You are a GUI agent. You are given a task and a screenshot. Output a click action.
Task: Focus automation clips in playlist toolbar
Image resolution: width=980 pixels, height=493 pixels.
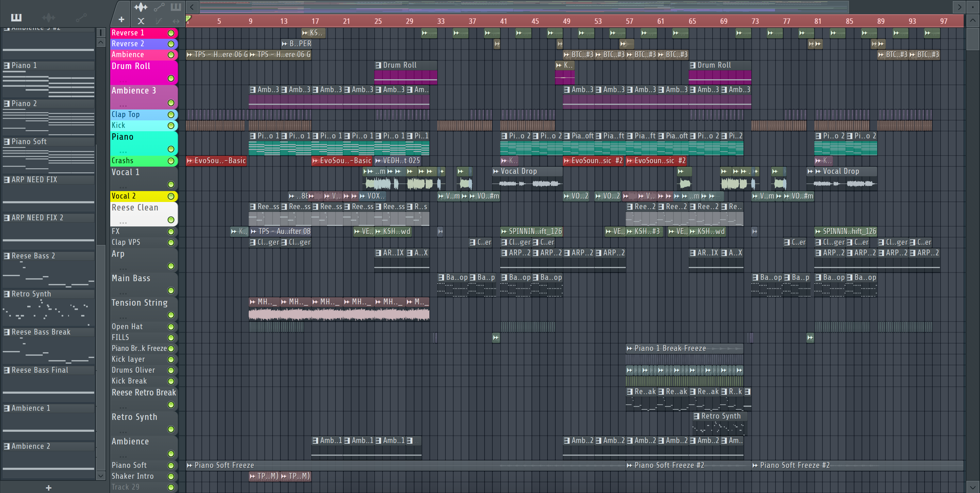(159, 7)
